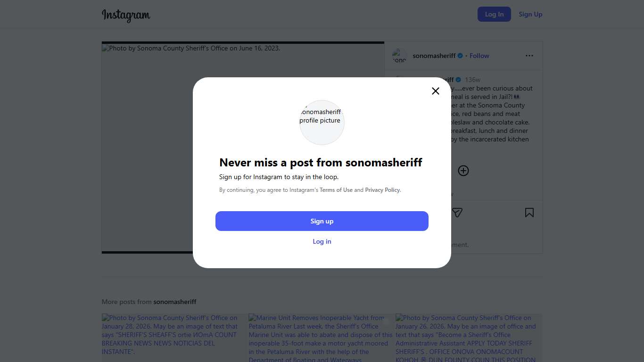Open the post's more options menu
This screenshot has height=362, width=644.
click(x=529, y=56)
